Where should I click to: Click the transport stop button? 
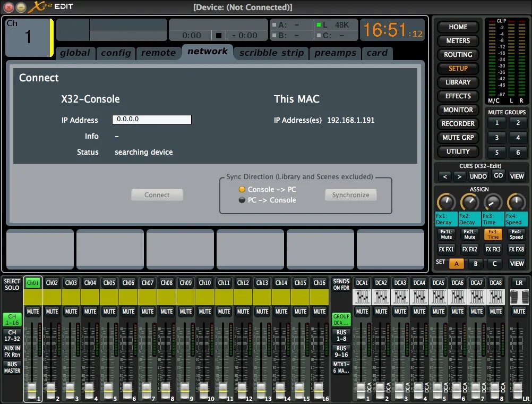point(219,35)
